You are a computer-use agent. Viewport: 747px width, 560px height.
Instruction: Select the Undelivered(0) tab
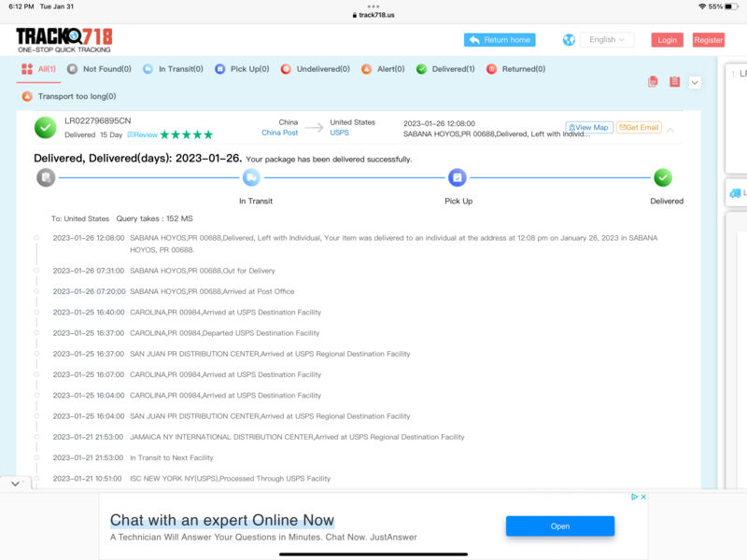(x=316, y=69)
